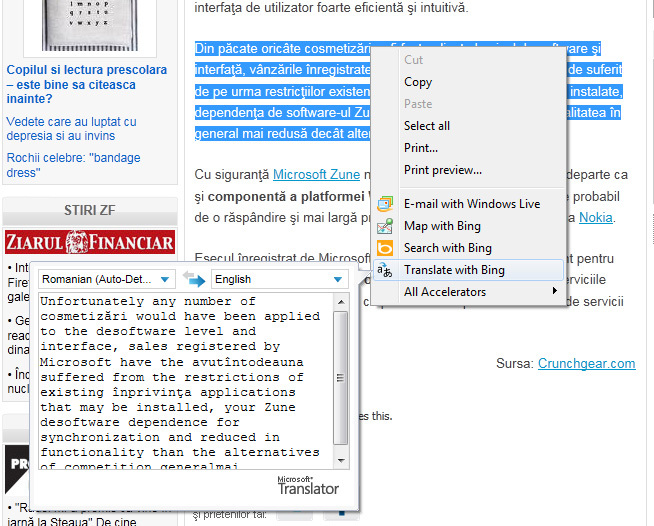Open the target language dropdown English
The width and height of the screenshot is (654, 526).
point(280,279)
